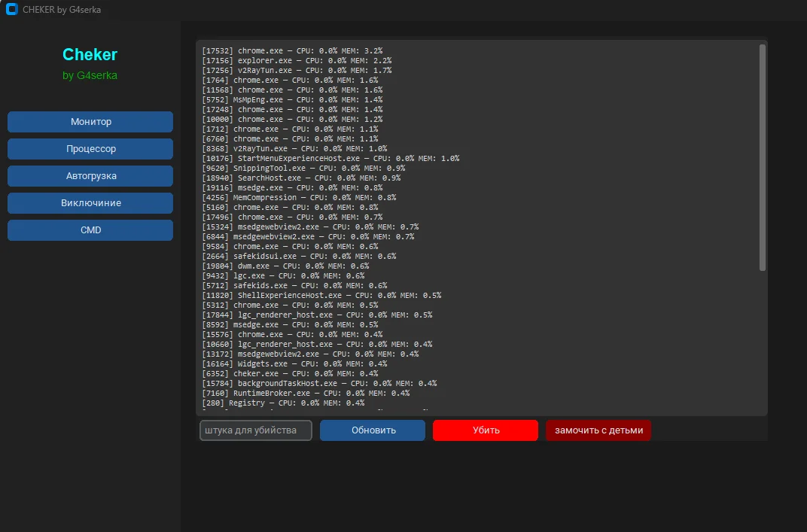Click the process list vertical scrollbar thumb
Image resolution: width=807 pixels, height=532 pixels.
763,158
